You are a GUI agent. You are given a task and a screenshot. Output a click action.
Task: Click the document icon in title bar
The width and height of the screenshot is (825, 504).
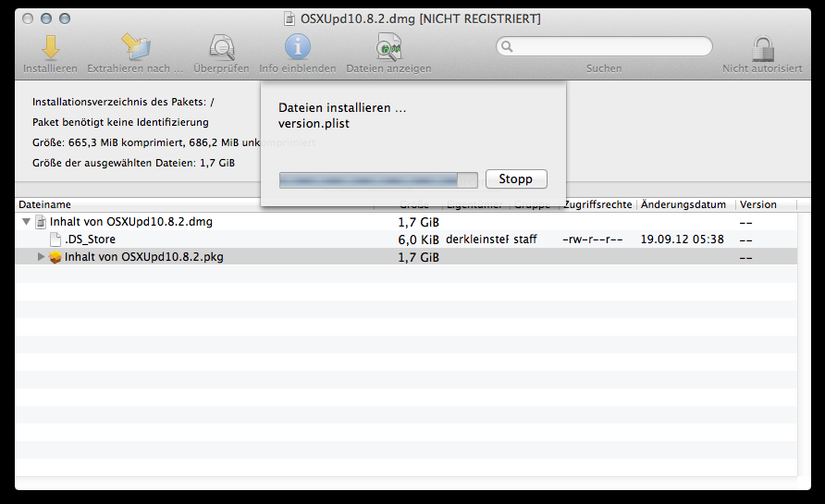pyautogui.click(x=289, y=18)
